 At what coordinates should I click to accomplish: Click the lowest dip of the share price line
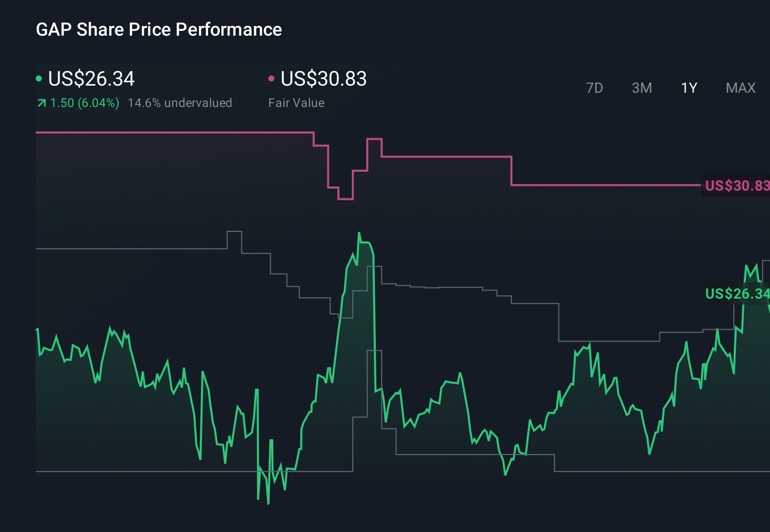[x=267, y=504]
